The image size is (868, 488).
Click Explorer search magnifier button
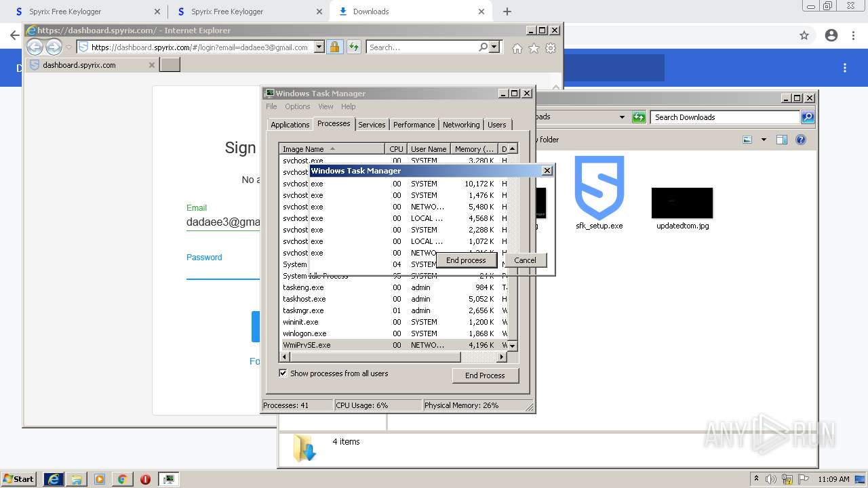(x=808, y=117)
